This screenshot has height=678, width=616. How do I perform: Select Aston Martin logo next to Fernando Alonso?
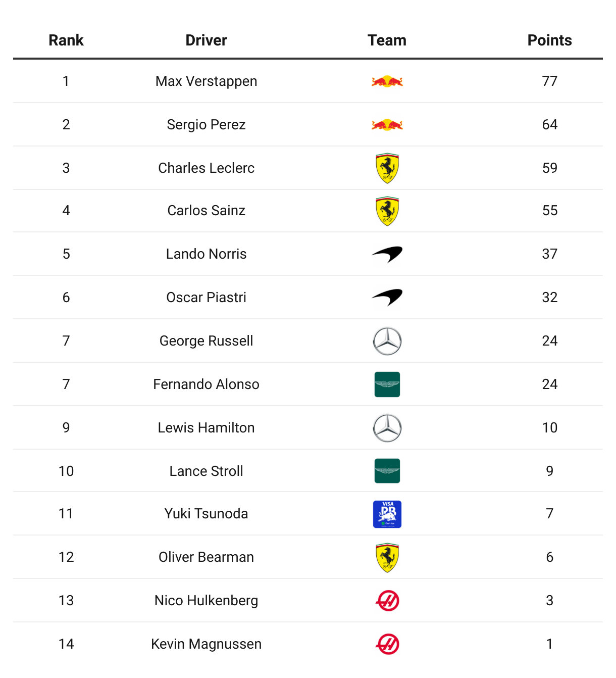click(x=387, y=384)
